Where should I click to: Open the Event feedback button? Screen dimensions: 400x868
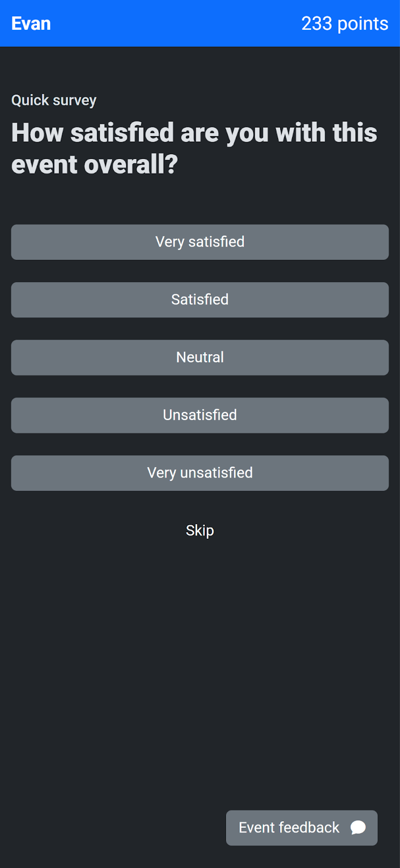click(x=301, y=827)
